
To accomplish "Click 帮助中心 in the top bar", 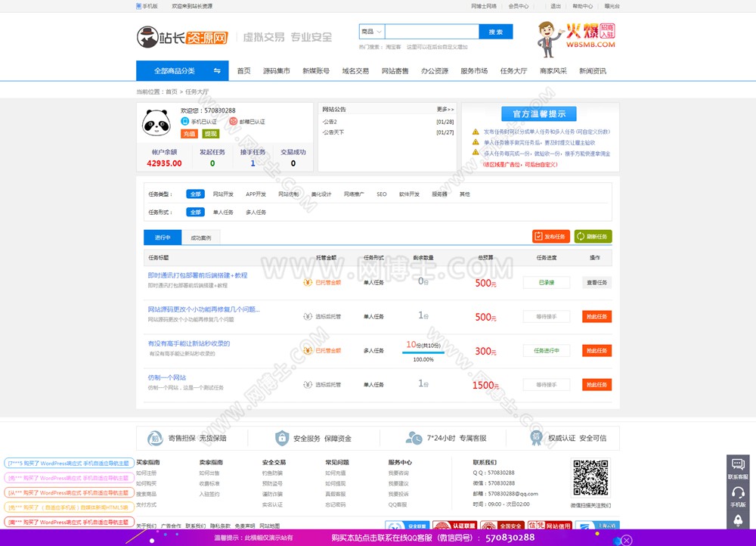I will [582, 6].
